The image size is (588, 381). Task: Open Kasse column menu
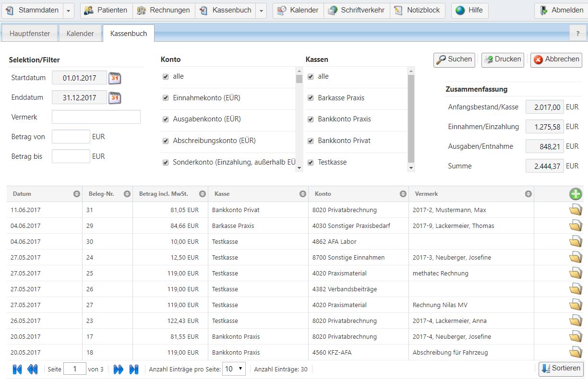[x=302, y=194]
